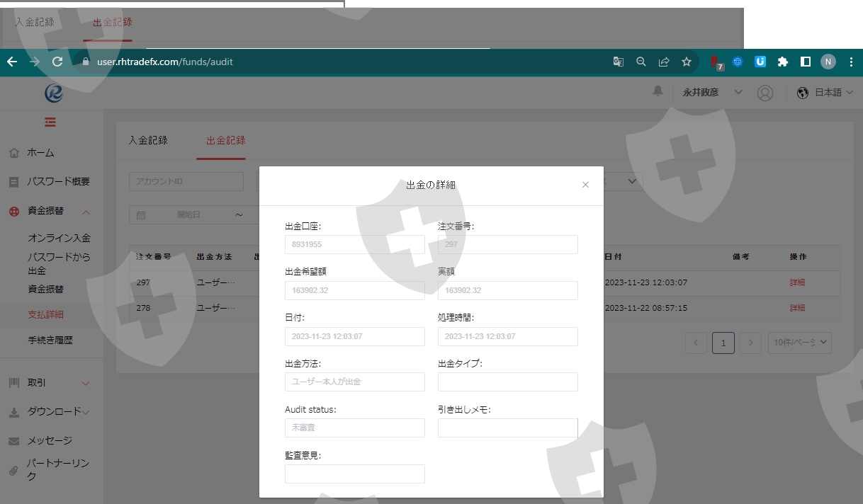Click the translate page icon
Screen dimensions: 863x504
click(618, 62)
